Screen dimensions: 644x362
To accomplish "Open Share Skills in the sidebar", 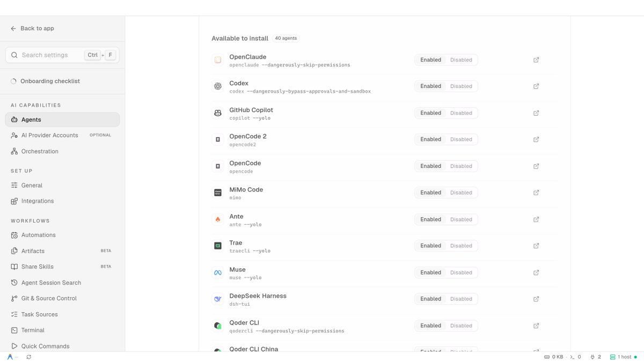I will tap(62, 267).
